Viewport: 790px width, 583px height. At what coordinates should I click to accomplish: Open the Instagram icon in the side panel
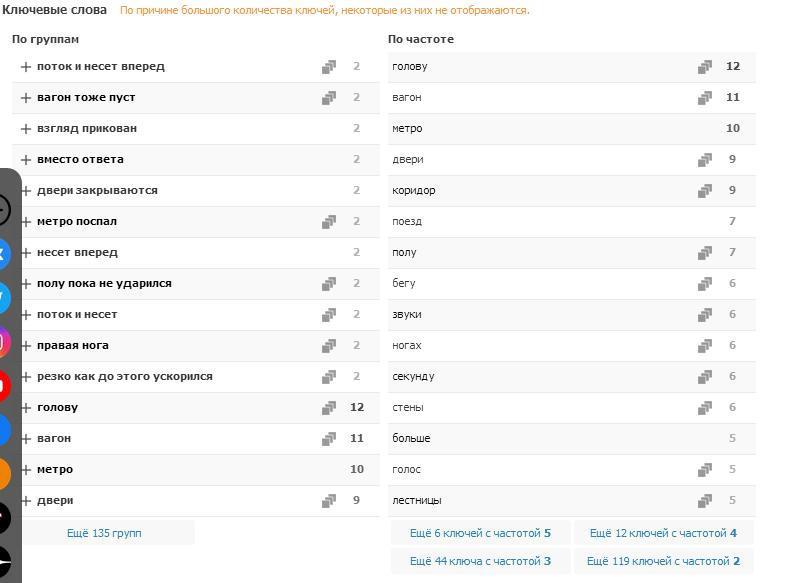tap(5, 342)
